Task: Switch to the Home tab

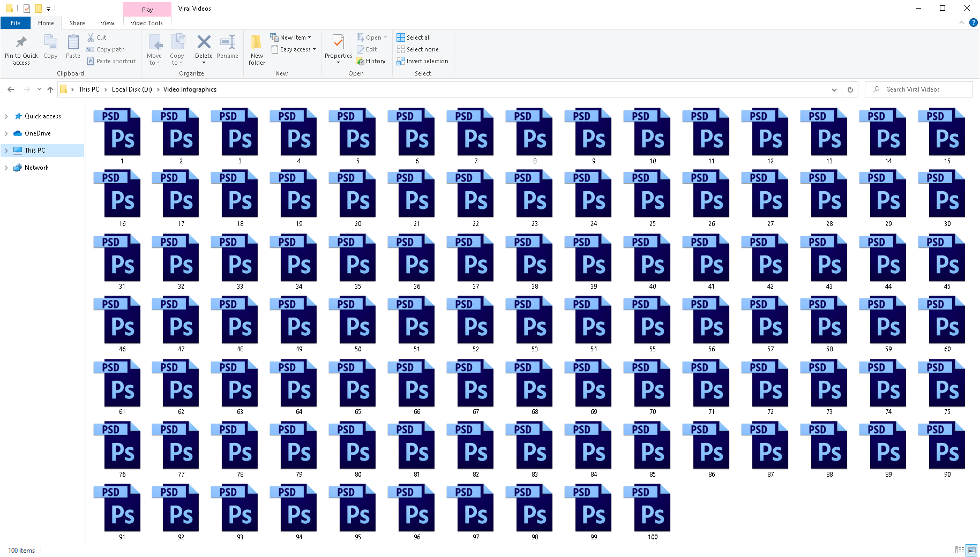Action: [x=46, y=23]
